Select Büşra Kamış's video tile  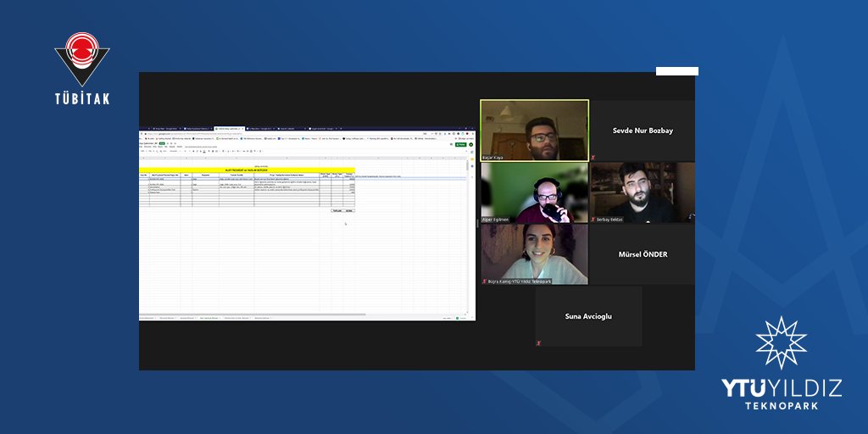pos(534,254)
